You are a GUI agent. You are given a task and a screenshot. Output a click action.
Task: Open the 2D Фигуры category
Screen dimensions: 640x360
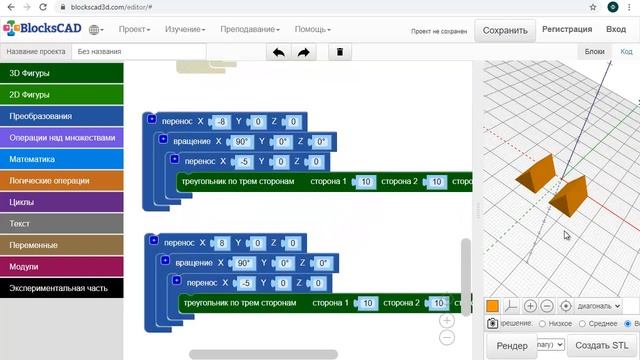(x=62, y=95)
